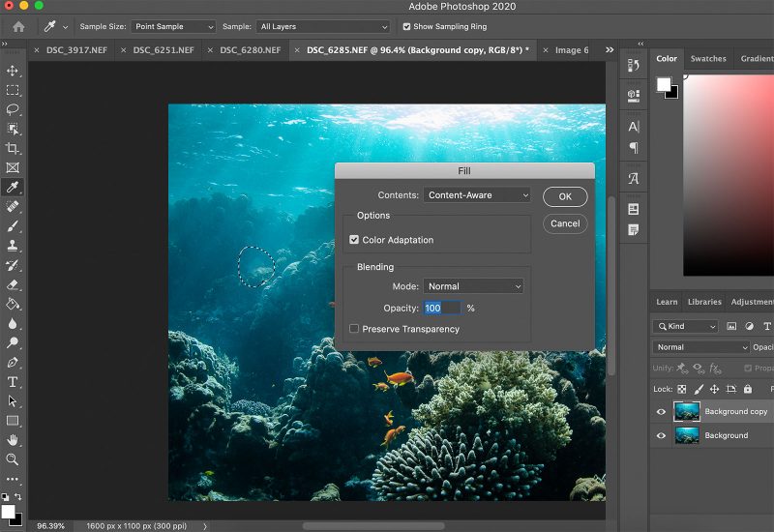Uncheck Color Adaptation option
Image resolution: width=774 pixels, height=532 pixels.
pyautogui.click(x=354, y=240)
